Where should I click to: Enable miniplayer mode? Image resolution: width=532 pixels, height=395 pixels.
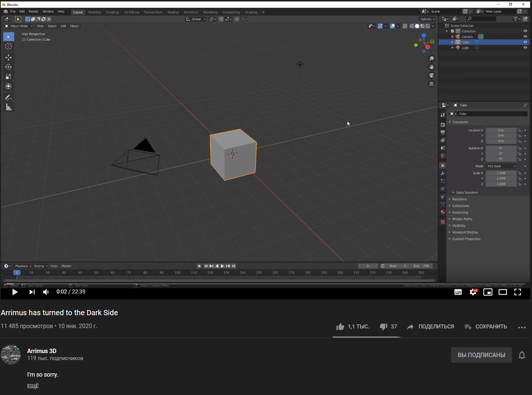pos(488,292)
